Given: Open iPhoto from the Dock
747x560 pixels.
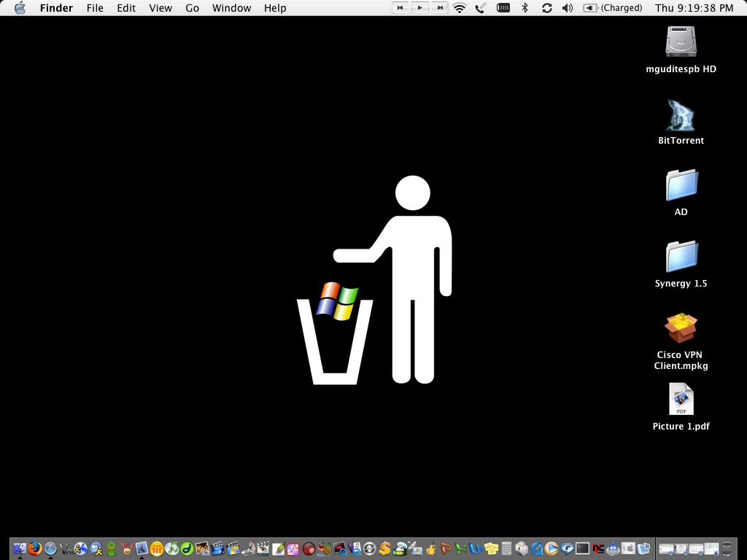Looking at the screenshot, I should (x=203, y=548).
